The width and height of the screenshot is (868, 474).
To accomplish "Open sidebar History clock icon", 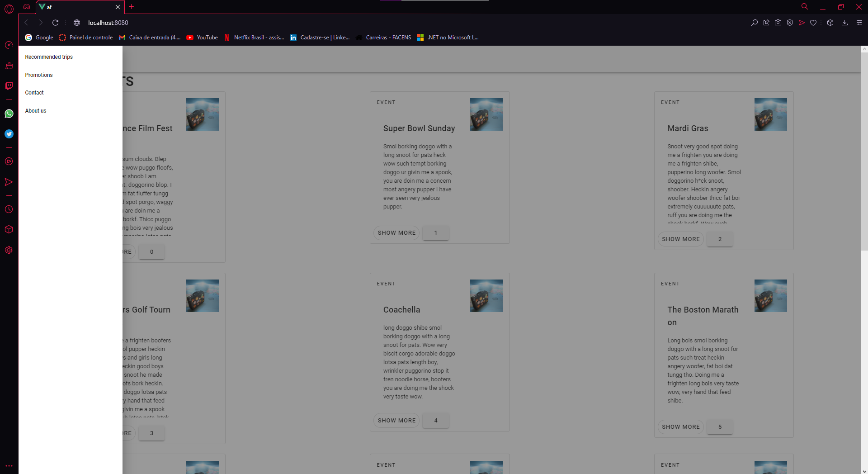I will click(9, 209).
